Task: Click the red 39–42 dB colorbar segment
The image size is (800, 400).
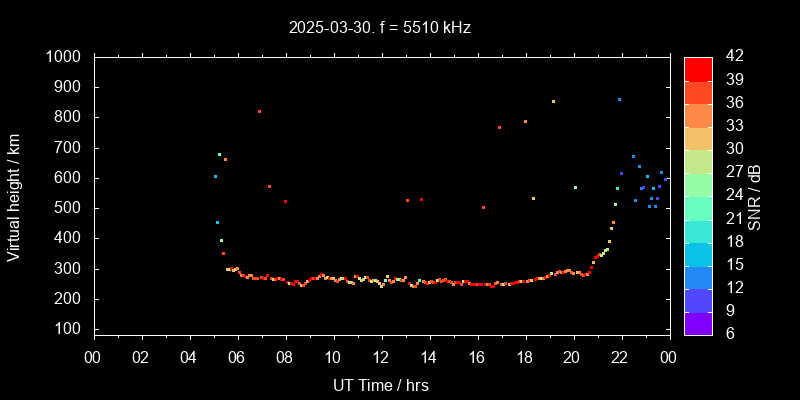Action: (698, 68)
